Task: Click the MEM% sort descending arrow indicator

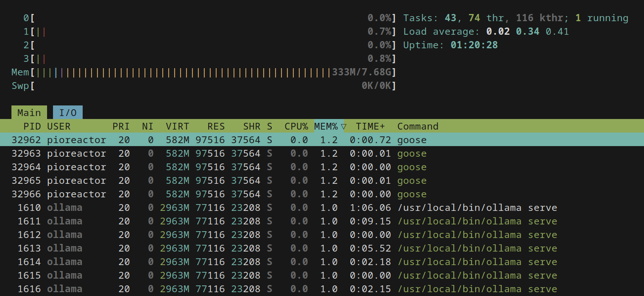Action: click(x=344, y=126)
